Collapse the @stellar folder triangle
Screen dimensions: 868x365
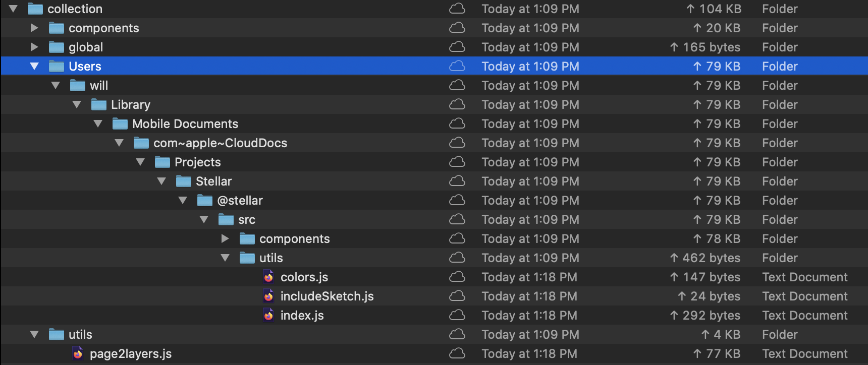click(x=183, y=200)
